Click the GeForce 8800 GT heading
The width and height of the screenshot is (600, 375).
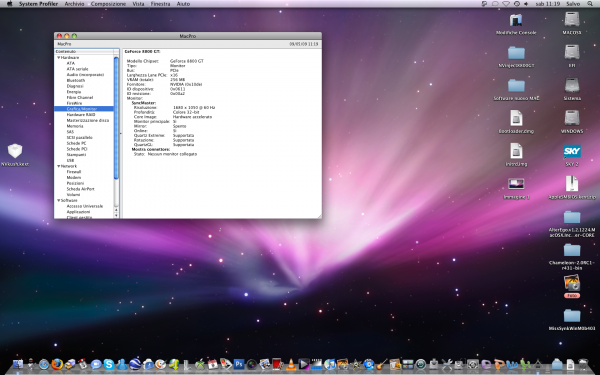click(x=142, y=51)
